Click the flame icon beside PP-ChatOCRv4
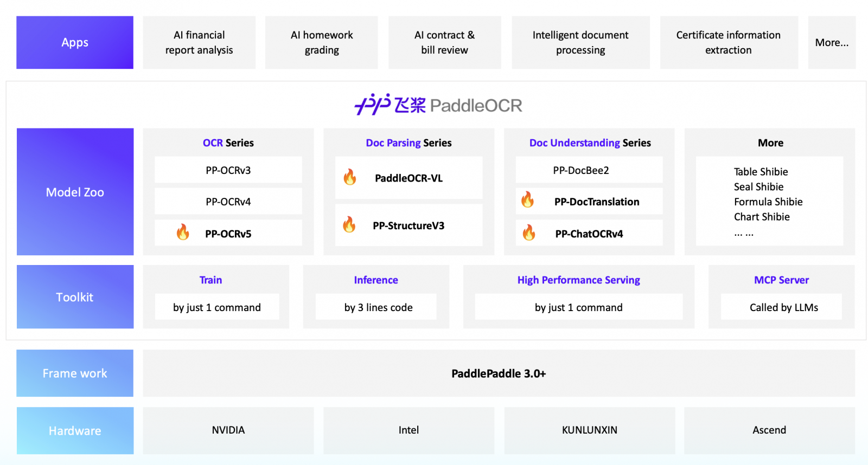The width and height of the screenshot is (868, 465). [x=529, y=232]
